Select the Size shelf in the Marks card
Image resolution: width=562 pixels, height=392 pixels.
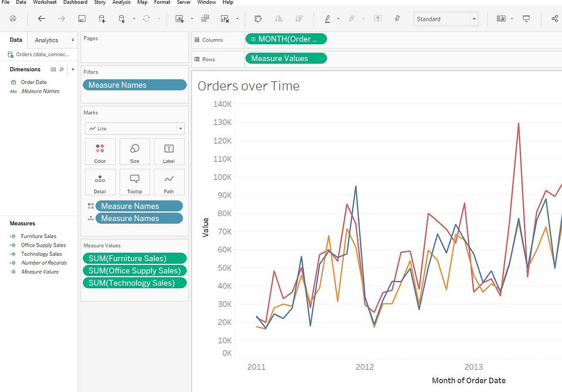pos(134,152)
